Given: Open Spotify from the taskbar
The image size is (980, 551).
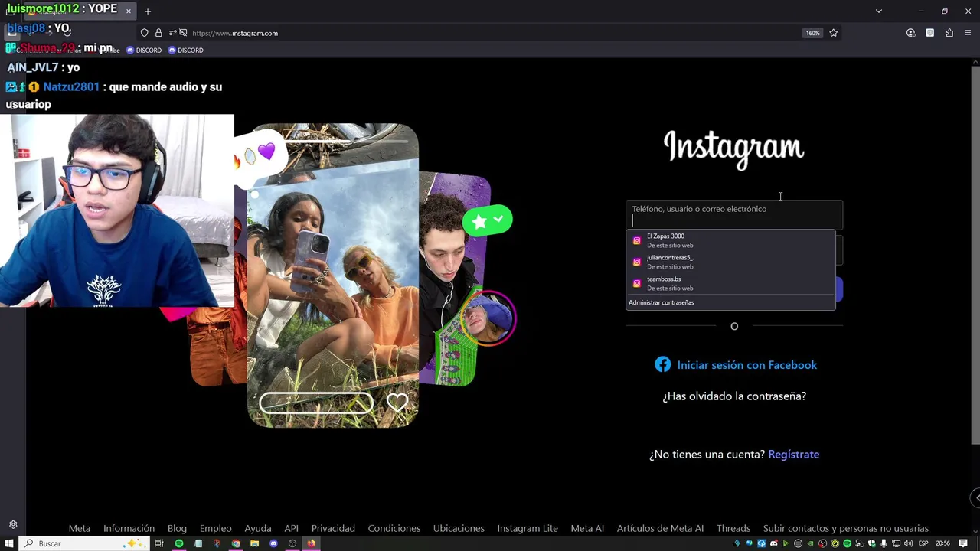Looking at the screenshot, I should coord(179,543).
